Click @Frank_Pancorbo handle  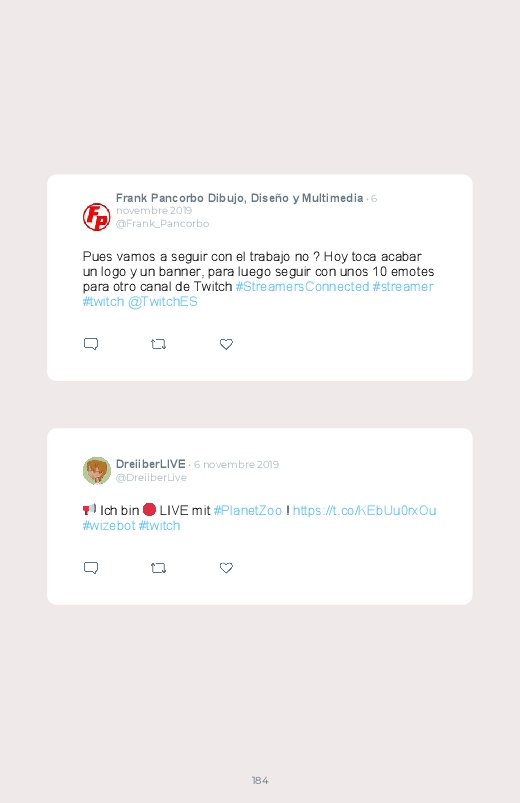[162, 223]
